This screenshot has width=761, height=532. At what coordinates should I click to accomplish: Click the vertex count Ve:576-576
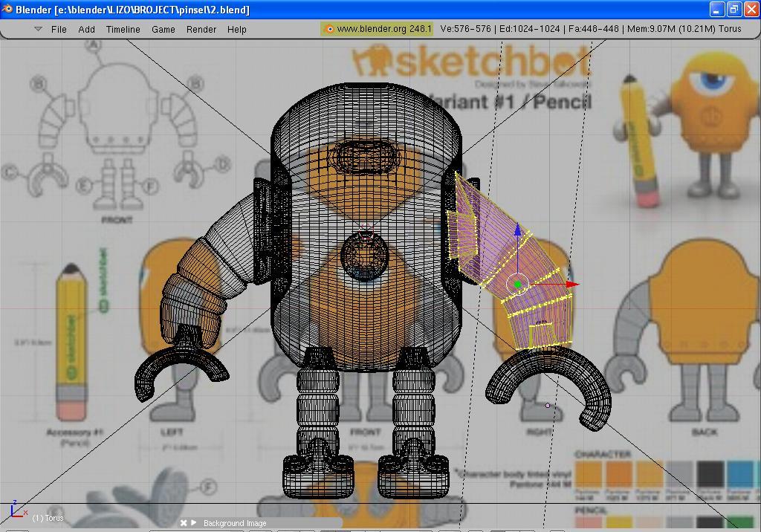465,29
